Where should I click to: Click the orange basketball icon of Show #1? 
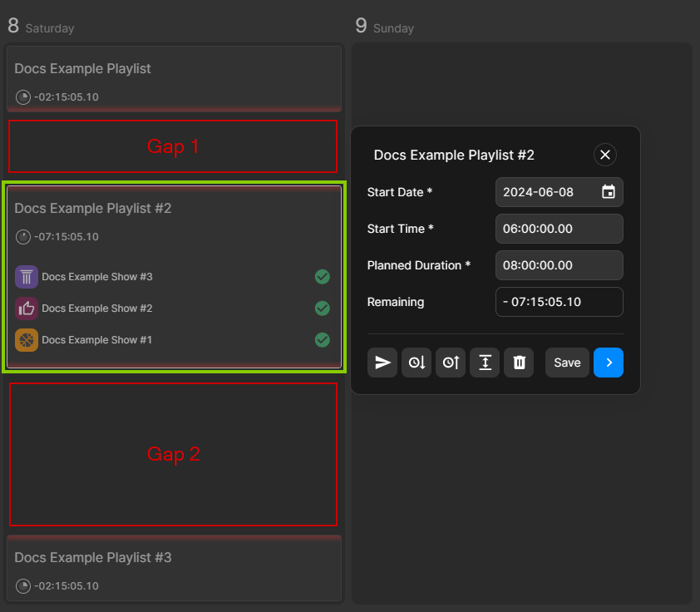pos(27,340)
